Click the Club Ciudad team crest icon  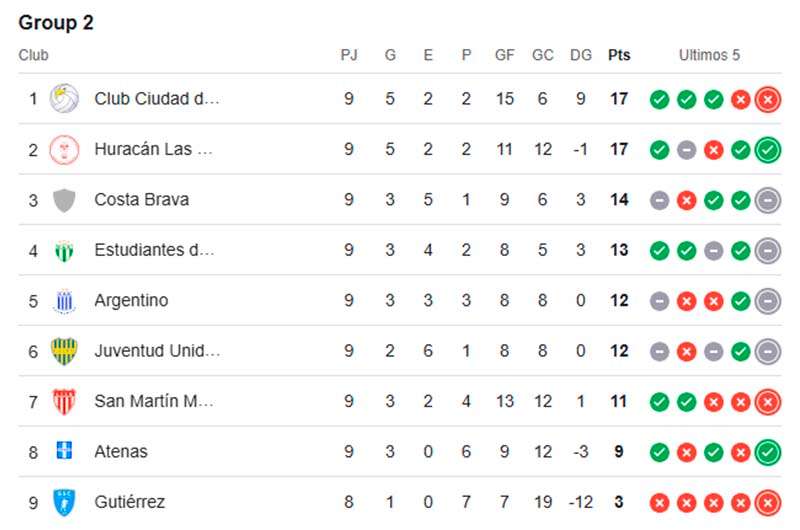coord(64,98)
